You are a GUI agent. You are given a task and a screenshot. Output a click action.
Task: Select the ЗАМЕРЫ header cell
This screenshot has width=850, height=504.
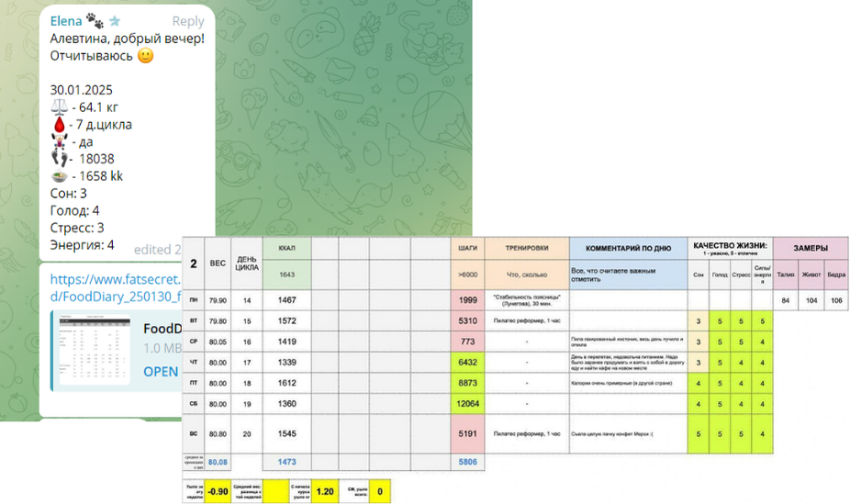(x=811, y=248)
